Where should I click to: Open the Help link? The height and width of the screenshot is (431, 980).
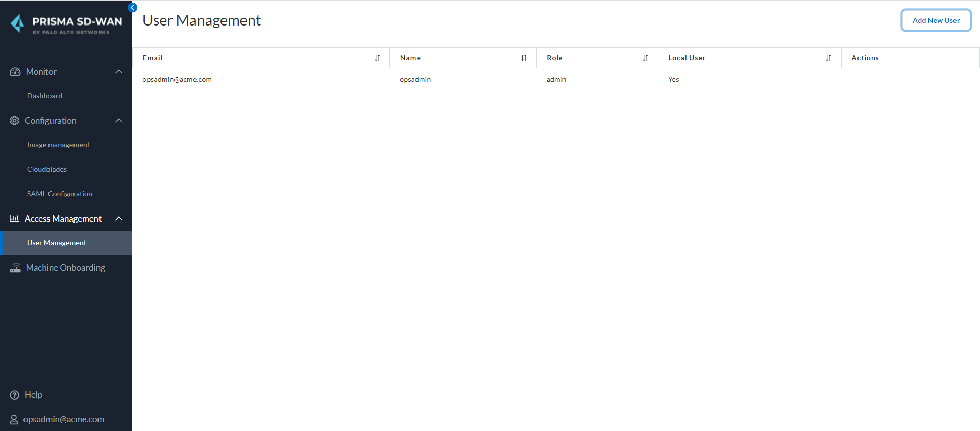pos(34,395)
